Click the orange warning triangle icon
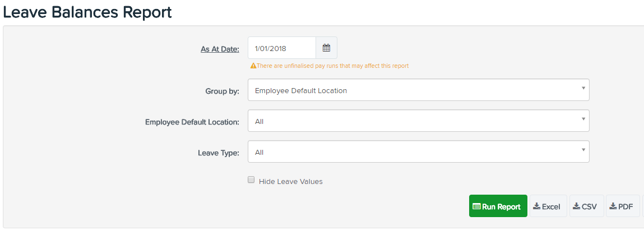This screenshot has width=644, height=230. [x=253, y=66]
